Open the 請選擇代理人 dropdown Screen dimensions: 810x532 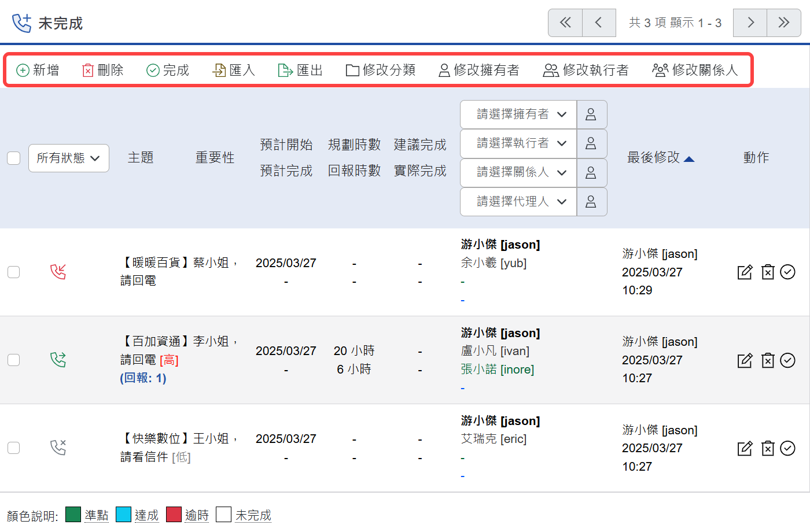coord(518,201)
